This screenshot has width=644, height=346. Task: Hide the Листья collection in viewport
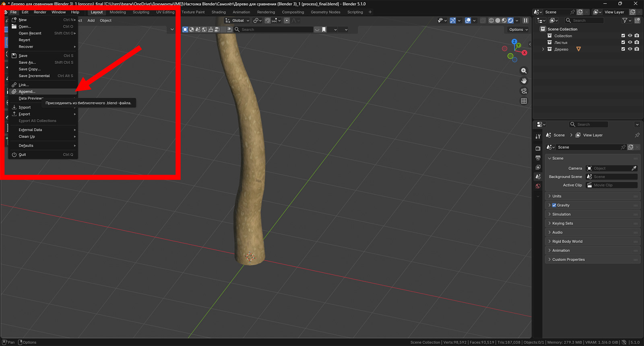630,42
